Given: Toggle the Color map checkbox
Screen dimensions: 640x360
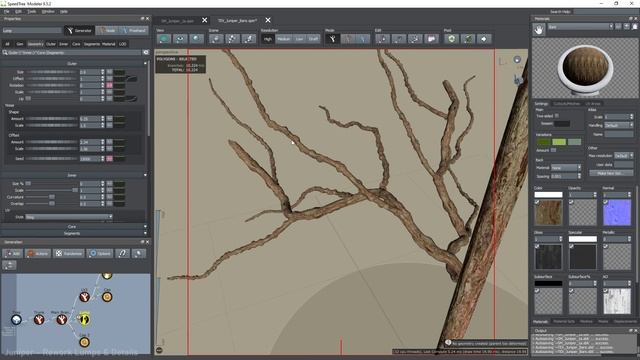Looking at the screenshot, I should point(537,202).
